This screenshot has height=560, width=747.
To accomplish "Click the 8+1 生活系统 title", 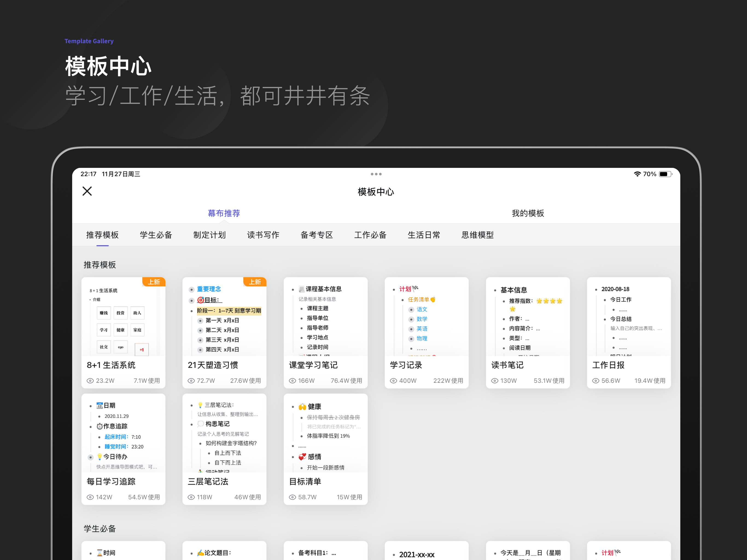I will click(x=111, y=365).
